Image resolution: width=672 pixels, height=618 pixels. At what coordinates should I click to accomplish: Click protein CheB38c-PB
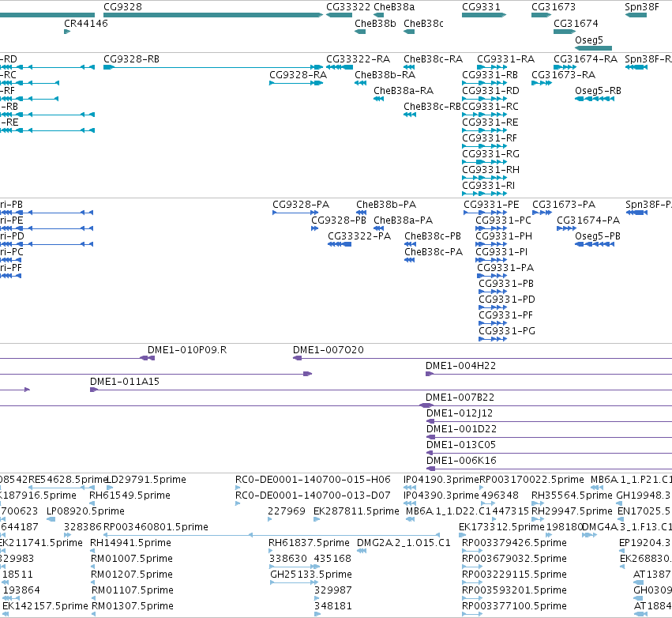410,244
